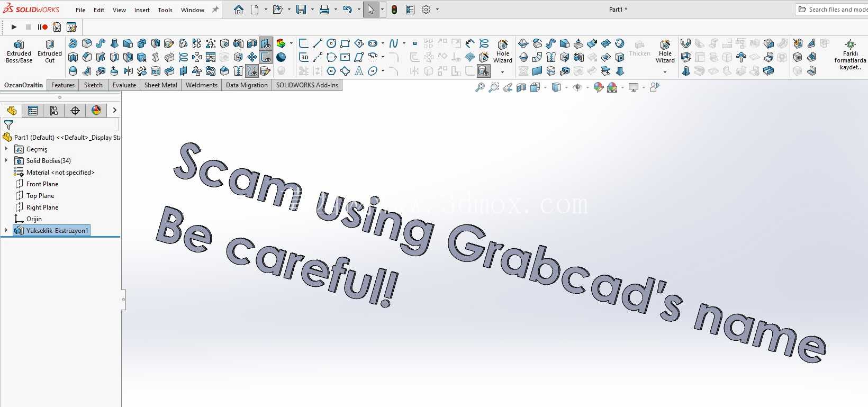Click the Print icon

click(324, 10)
